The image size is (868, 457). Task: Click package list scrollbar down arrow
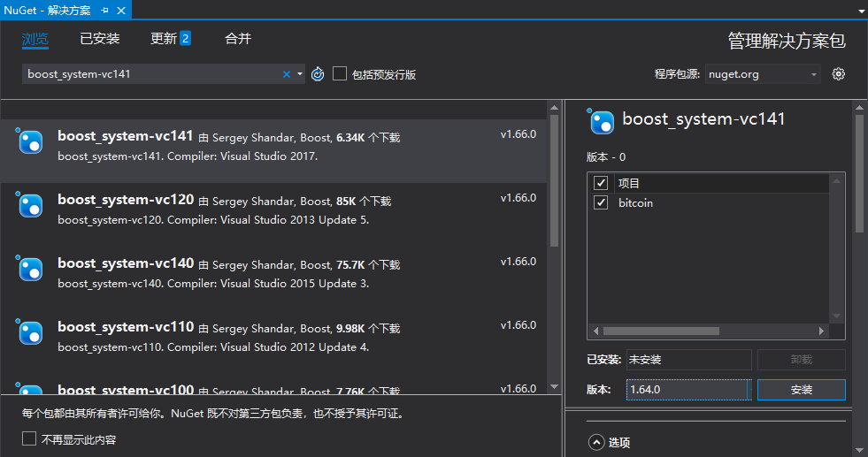tap(554, 387)
